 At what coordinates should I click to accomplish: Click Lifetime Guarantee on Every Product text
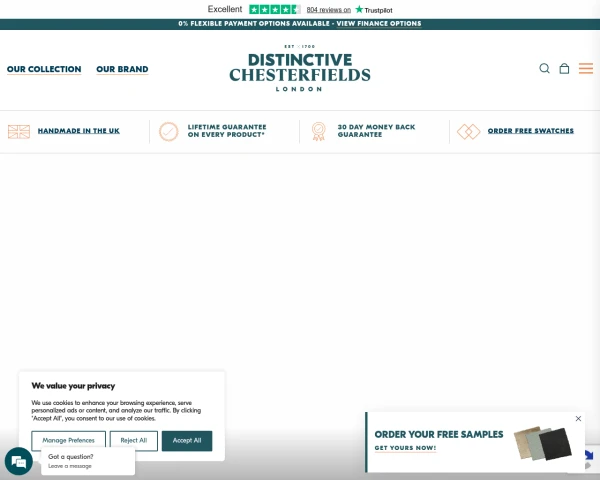click(x=227, y=131)
